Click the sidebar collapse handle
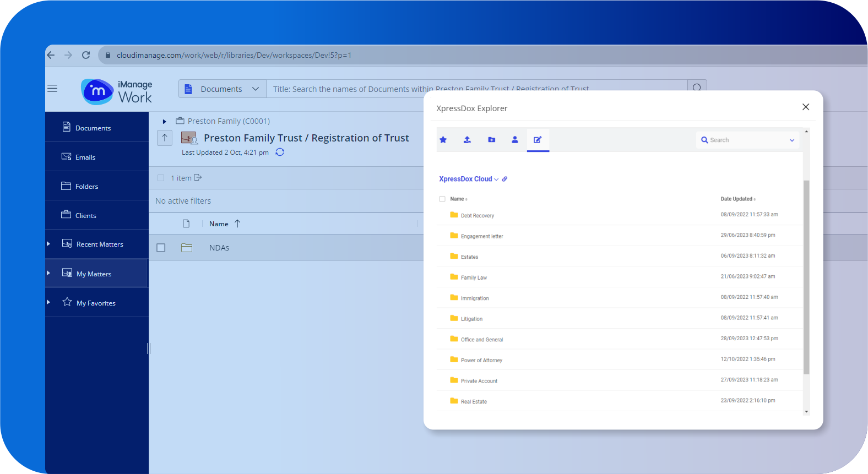 click(x=148, y=348)
